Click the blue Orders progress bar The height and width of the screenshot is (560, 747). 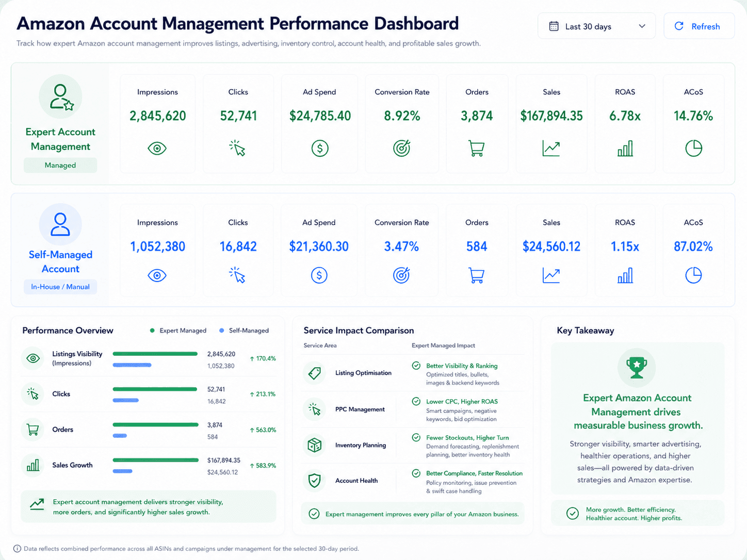tap(120, 436)
